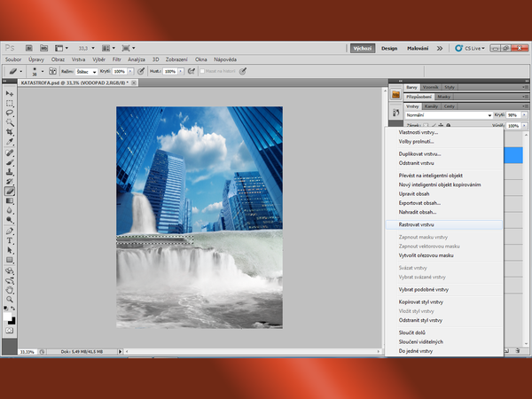The height and width of the screenshot is (399, 532).
Task: Select the Type (T) tool
Action: 10,239
